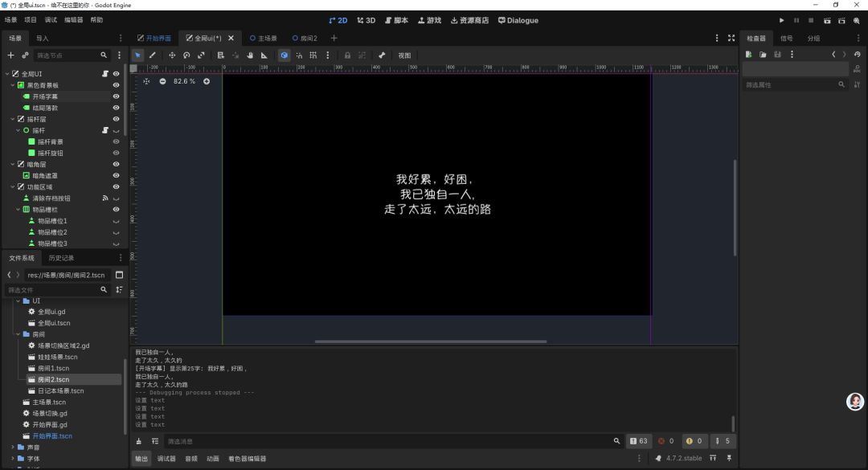Image resolution: width=868 pixels, height=470 pixels.
Task: Toggle the error messages filter in output
Action: pos(666,441)
